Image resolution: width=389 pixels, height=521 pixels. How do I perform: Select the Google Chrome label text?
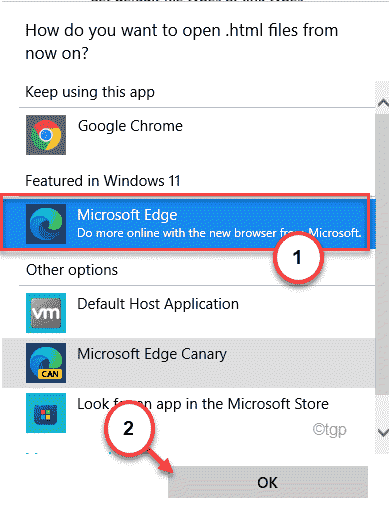(130, 126)
